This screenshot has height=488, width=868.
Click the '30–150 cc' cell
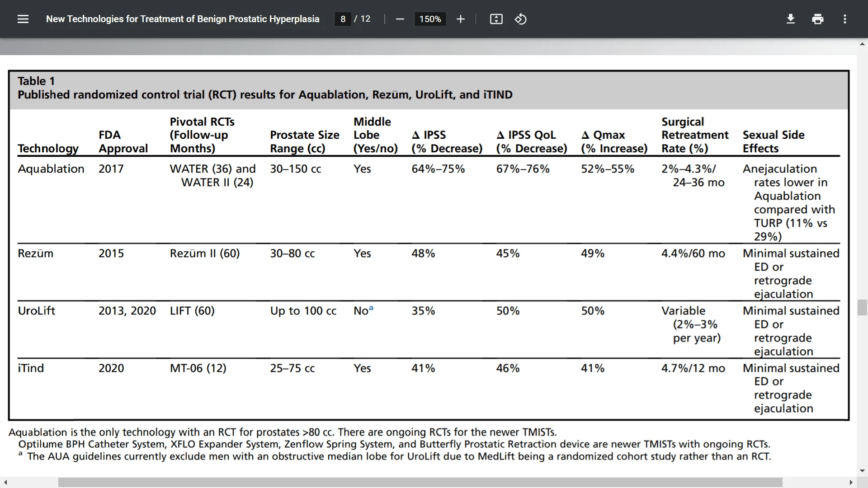point(295,169)
